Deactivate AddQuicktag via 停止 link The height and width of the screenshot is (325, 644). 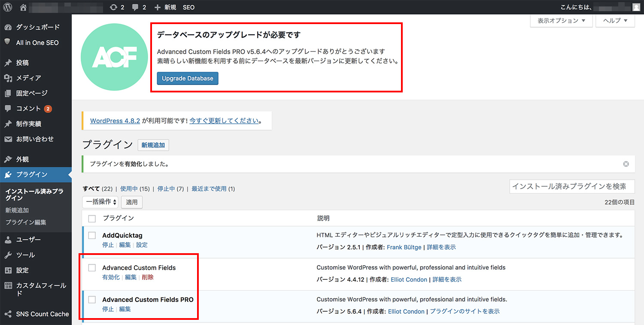(x=108, y=245)
